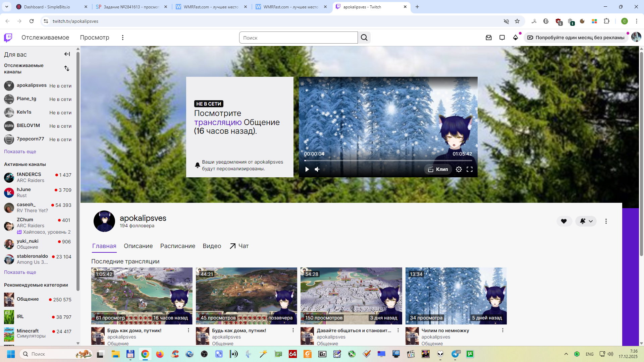Open header three-dot more menu

(123, 38)
